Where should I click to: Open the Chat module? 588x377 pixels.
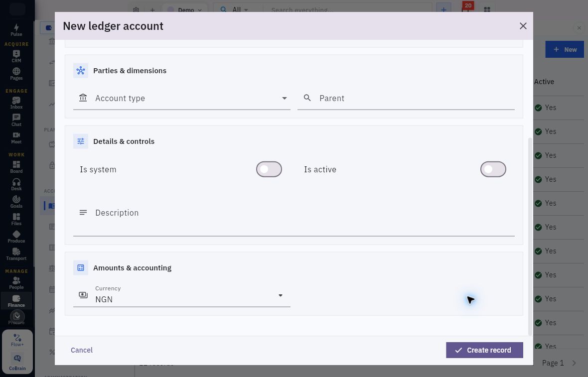click(16, 121)
